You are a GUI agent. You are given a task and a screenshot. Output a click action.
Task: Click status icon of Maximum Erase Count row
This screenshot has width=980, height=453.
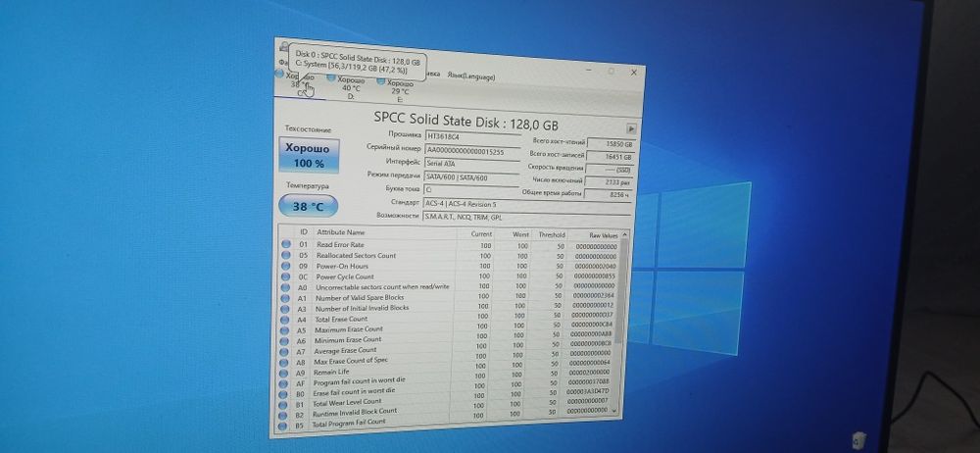click(285, 329)
